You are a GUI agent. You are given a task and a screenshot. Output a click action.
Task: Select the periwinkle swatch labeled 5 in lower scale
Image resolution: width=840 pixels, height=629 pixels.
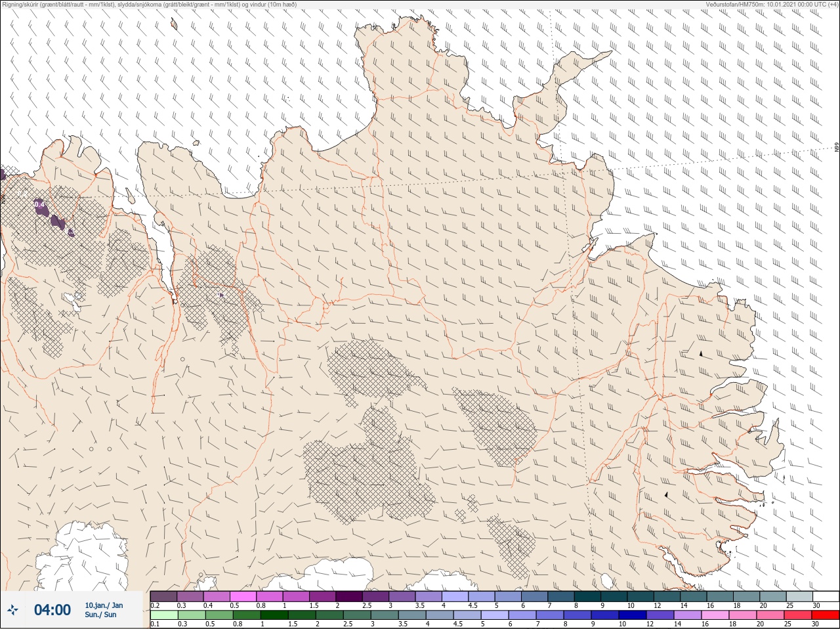pyautogui.click(x=495, y=615)
